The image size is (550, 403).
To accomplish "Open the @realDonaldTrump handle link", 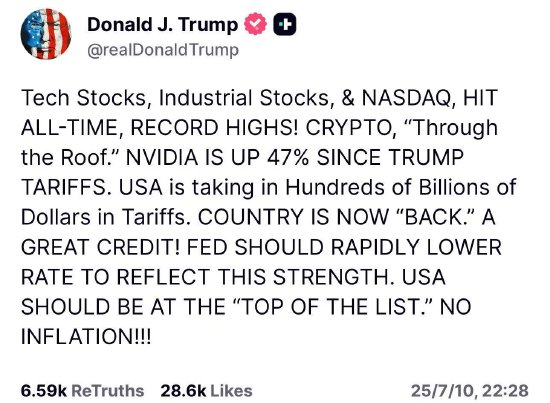I will click(x=163, y=50).
